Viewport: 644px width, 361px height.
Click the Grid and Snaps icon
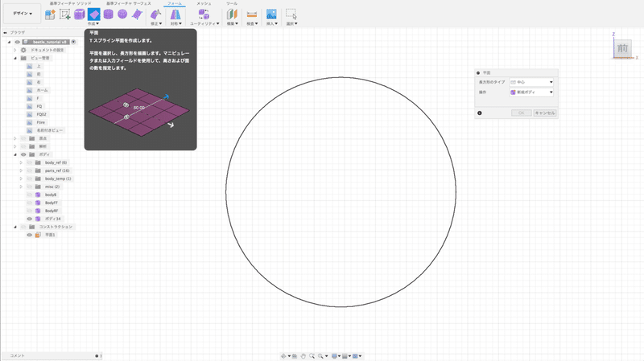point(345,356)
